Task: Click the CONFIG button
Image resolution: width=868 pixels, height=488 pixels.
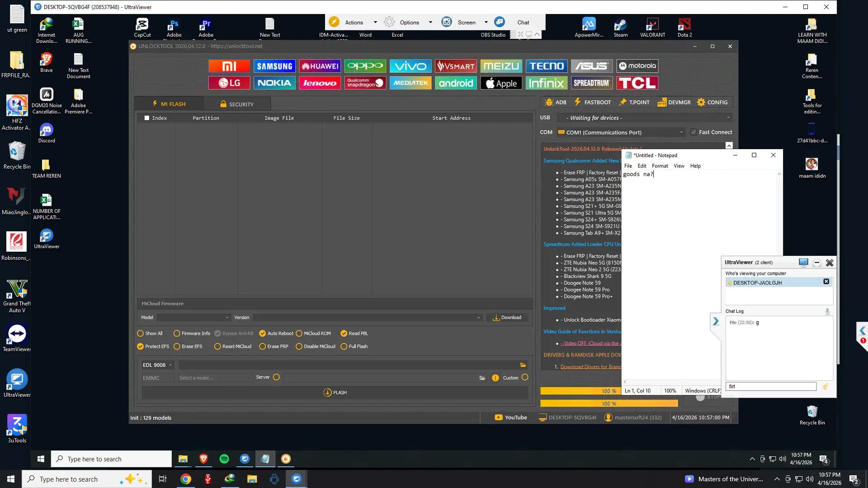Action: [x=712, y=103]
